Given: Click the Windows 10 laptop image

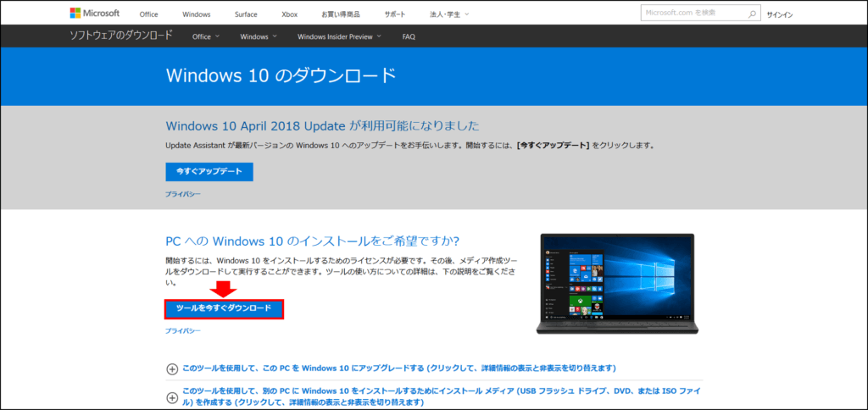Looking at the screenshot, I should pyautogui.click(x=617, y=283).
